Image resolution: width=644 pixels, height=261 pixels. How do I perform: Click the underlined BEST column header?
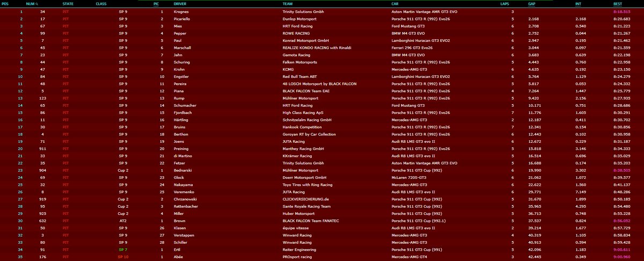click(x=618, y=3)
